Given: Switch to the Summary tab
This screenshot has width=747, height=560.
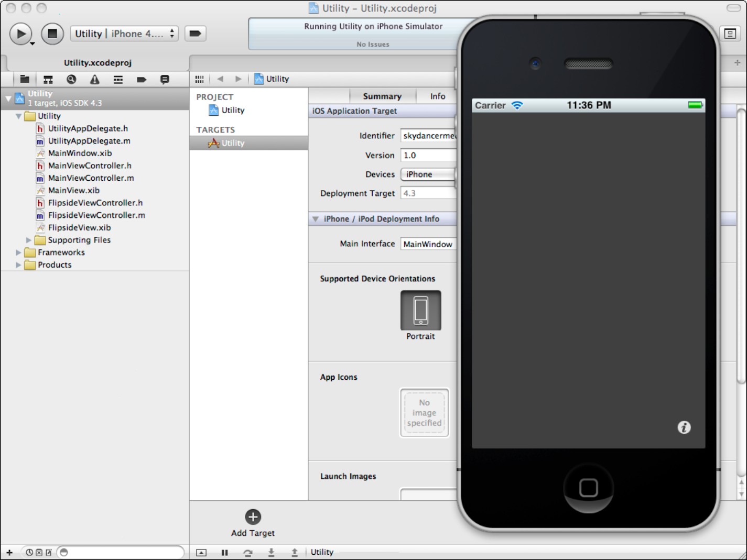Looking at the screenshot, I should (x=382, y=96).
